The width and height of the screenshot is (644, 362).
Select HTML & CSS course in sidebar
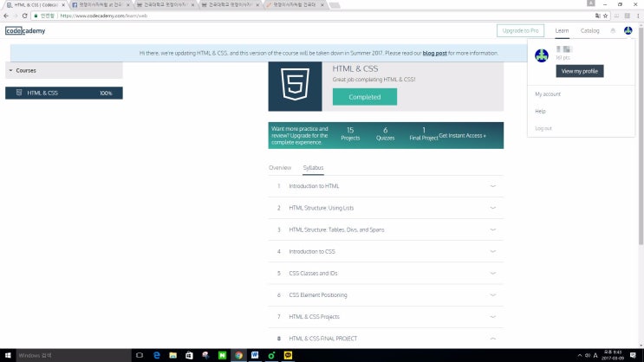tap(63, 93)
